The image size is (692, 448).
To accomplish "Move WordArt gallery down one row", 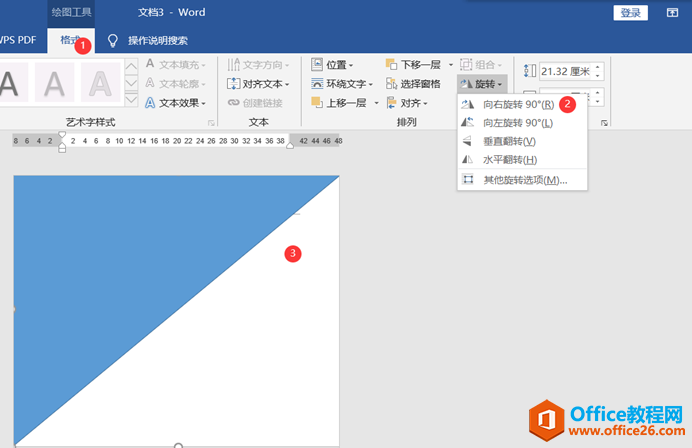I will [x=131, y=83].
